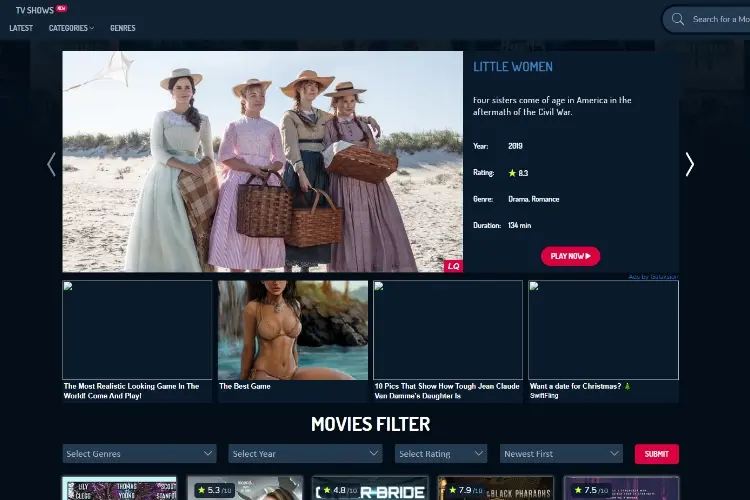
Task: Open the Select Year dropdown
Action: [x=306, y=454]
